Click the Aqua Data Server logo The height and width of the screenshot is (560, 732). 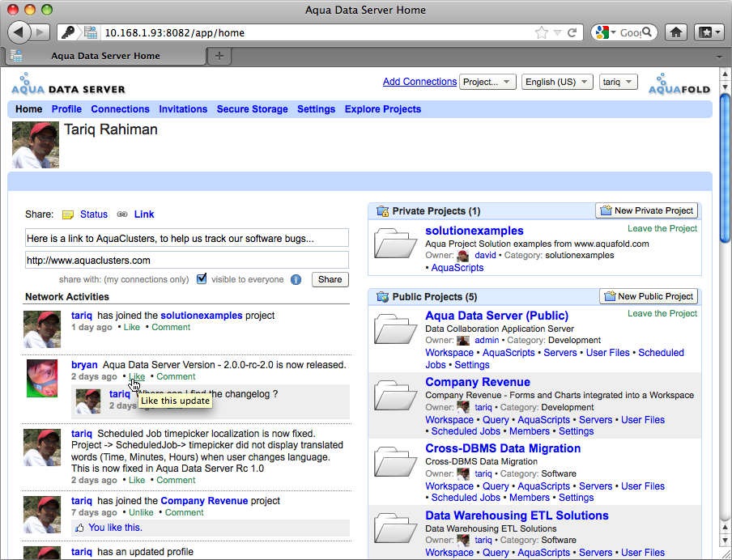point(68,84)
